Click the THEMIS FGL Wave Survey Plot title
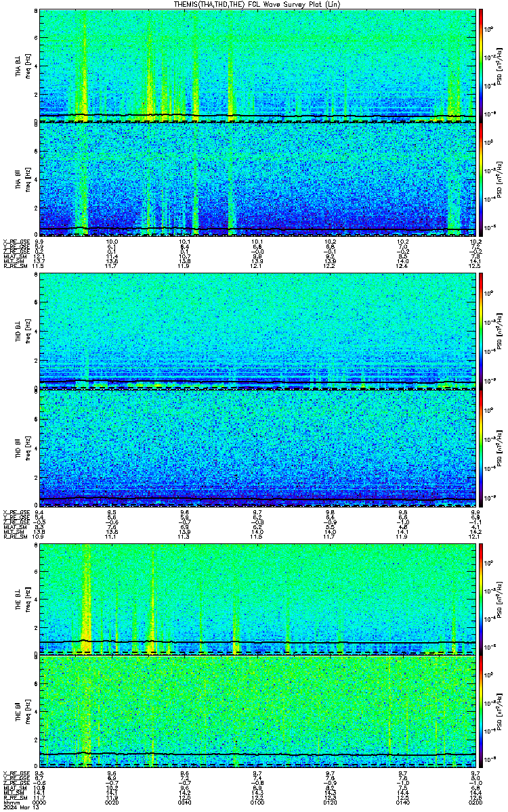The height and width of the screenshot is (812, 508). (x=257, y=4)
